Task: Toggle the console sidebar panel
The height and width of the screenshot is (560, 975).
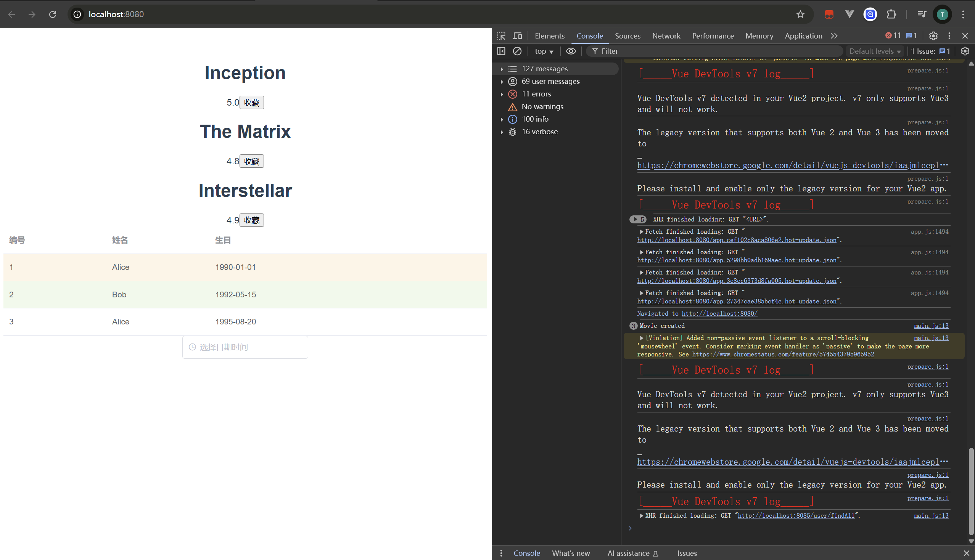Action: [x=501, y=51]
